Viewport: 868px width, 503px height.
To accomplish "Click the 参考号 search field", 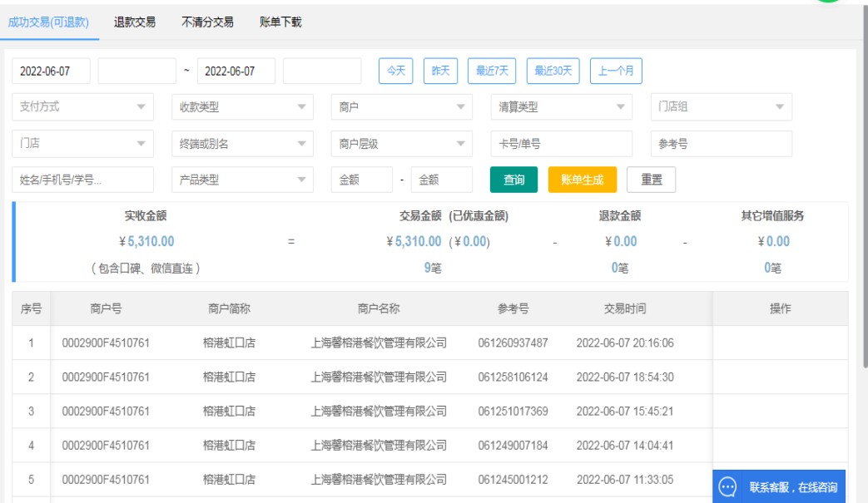I will pyautogui.click(x=721, y=144).
